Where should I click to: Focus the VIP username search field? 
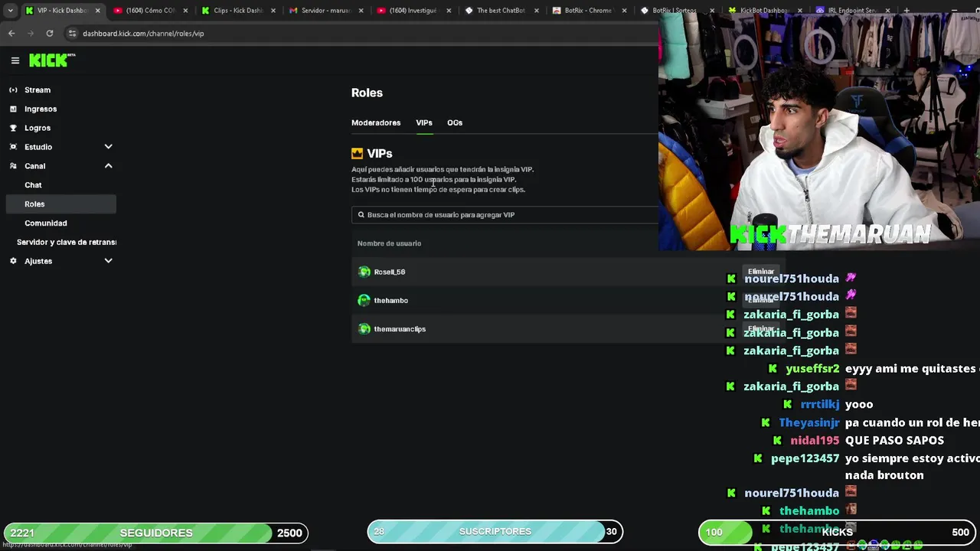[x=505, y=215]
